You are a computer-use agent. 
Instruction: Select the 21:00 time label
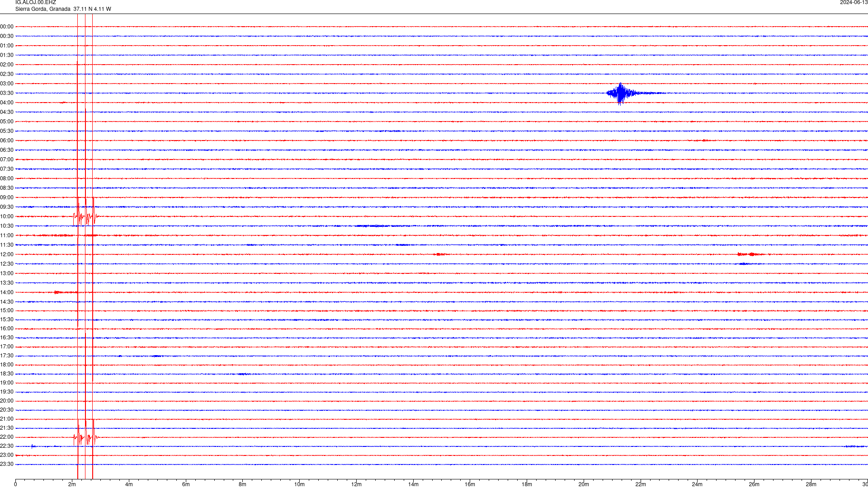[x=7, y=419]
